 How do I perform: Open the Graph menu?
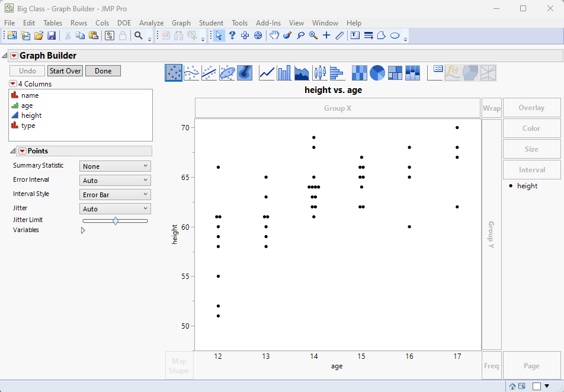[x=181, y=23]
